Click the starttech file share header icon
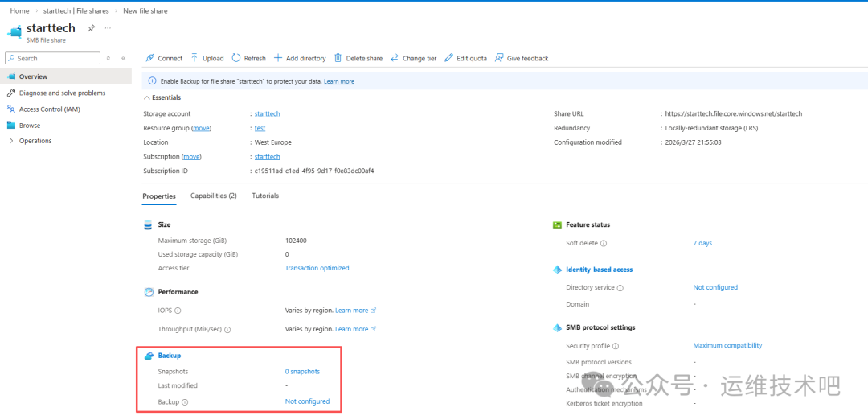868x420 pixels. point(15,31)
